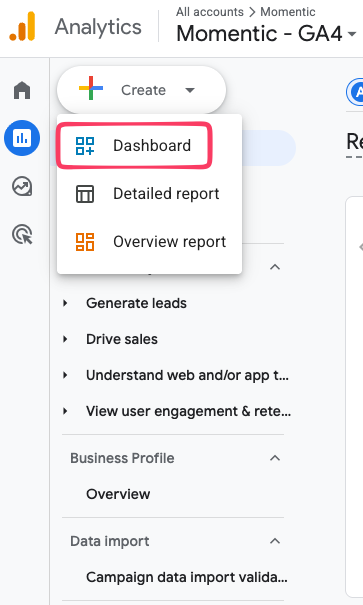Image resolution: width=363 pixels, height=605 pixels.
Task: Open the Home icon in sidebar
Action: [22, 90]
